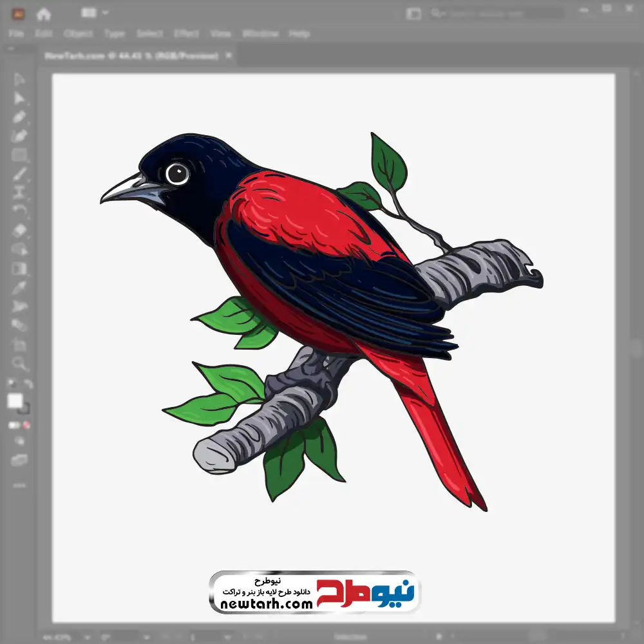
Task: Change the screen mode at toolbar bottom
Action: pyautogui.click(x=19, y=460)
